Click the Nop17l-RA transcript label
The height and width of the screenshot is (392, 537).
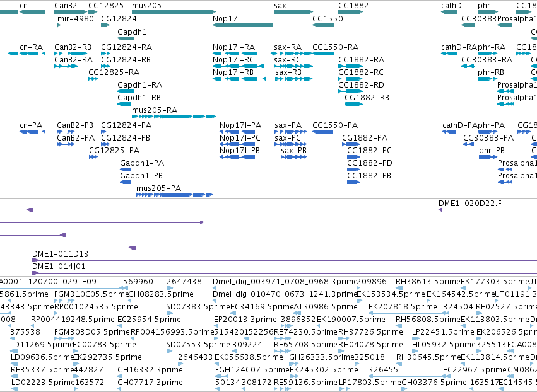[x=233, y=47]
